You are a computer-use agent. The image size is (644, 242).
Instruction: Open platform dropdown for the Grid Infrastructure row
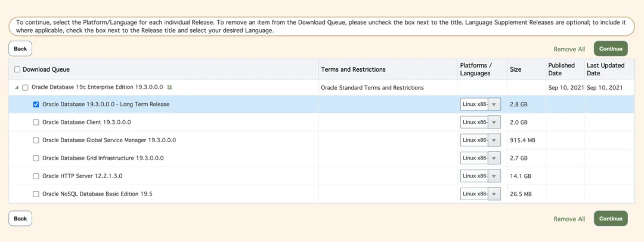coord(481,158)
